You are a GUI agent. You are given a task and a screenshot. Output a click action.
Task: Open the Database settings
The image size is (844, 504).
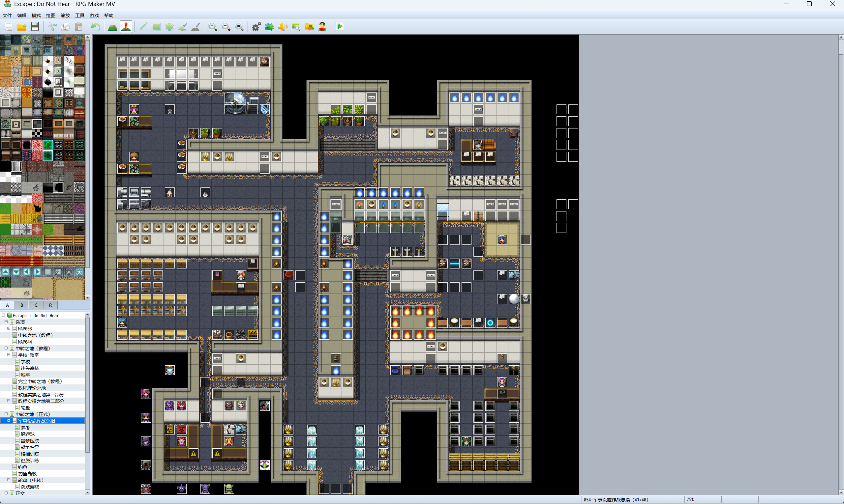point(256,26)
